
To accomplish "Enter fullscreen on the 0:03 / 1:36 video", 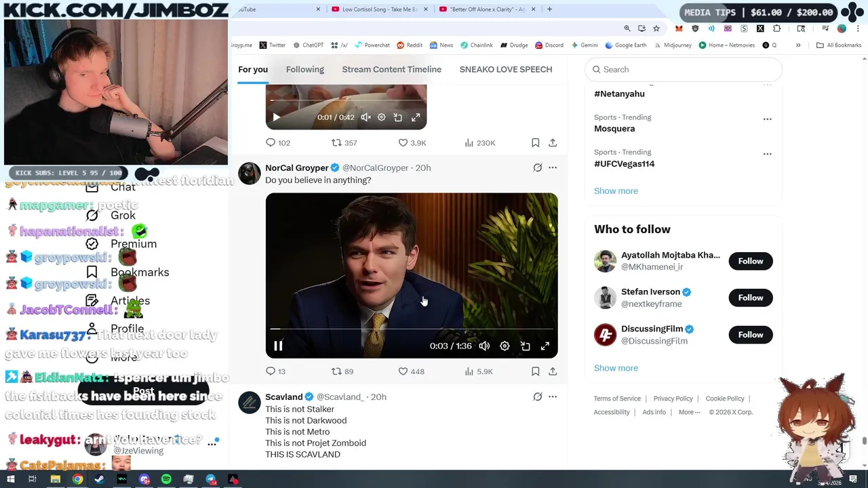I will pyautogui.click(x=545, y=346).
